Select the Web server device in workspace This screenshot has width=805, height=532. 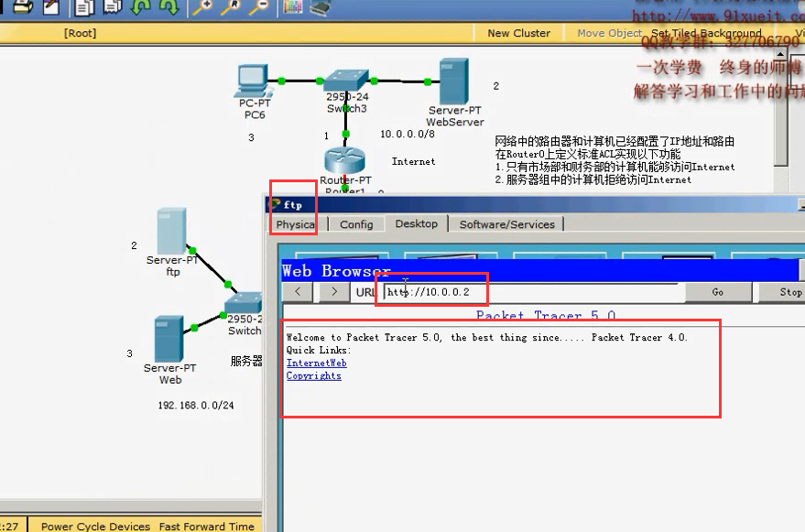[169, 339]
